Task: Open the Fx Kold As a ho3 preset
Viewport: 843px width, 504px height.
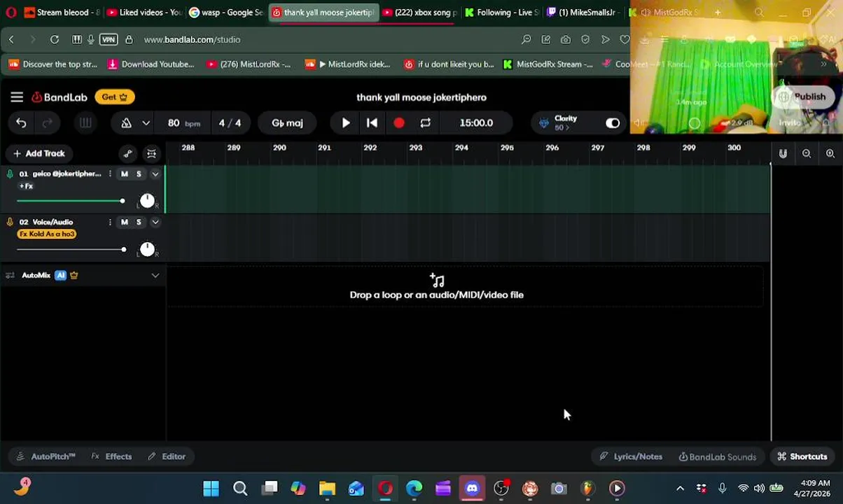Action: (x=47, y=234)
